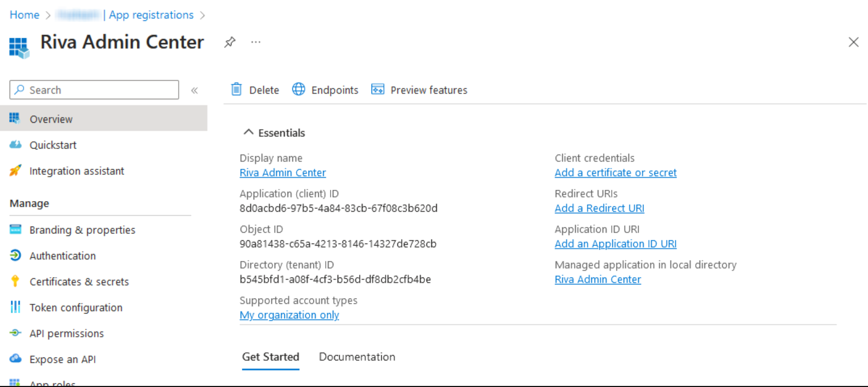Screen dimensions: 868x387
Task: Collapse the Essentials section
Action: point(248,132)
